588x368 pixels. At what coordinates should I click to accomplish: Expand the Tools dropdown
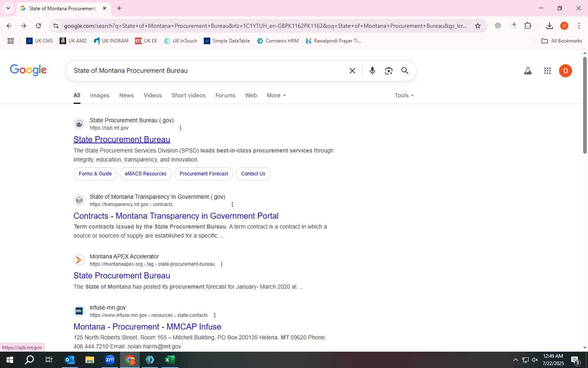click(404, 95)
